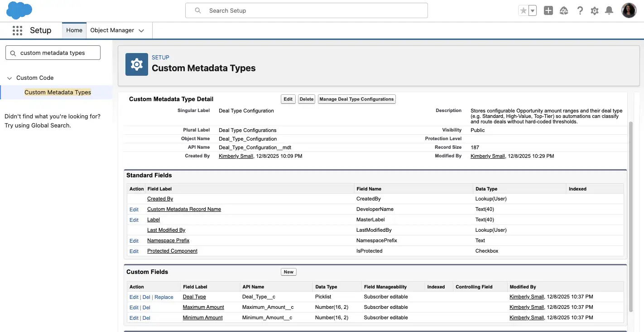This screenshot has width=644, height=332.
Task: Delete the Minimum Amount custom field
Action: [146, 318]
